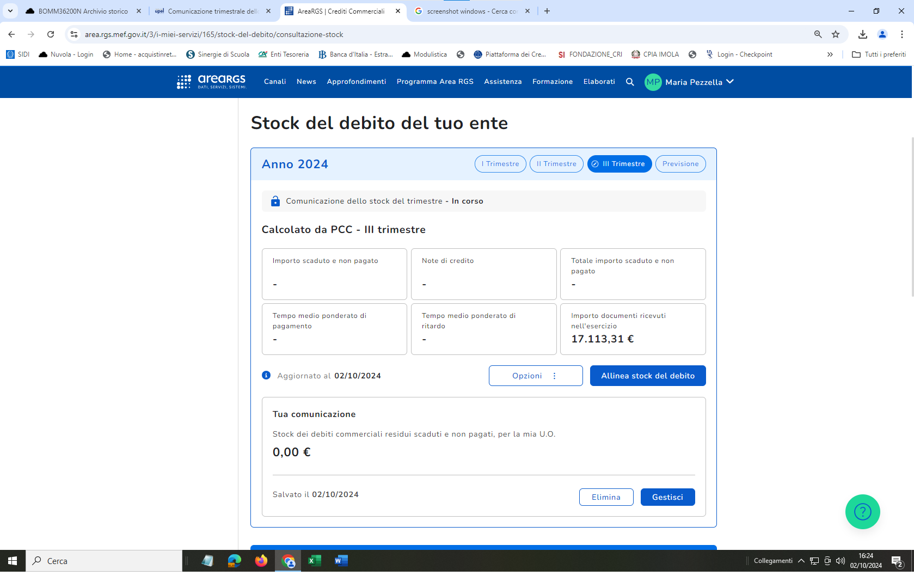
Task: Launch Firefox from the taskbar
Action: pos(261,561)
